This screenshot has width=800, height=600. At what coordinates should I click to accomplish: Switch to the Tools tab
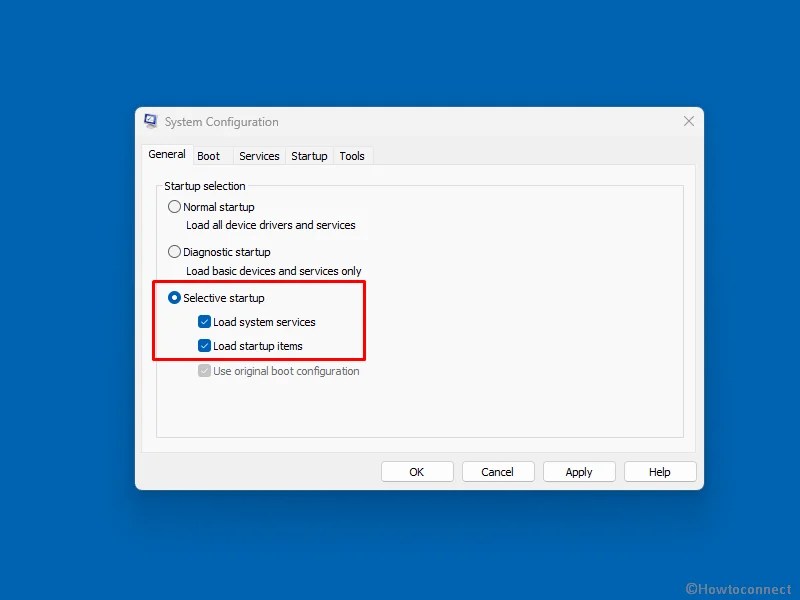click(352, 156)
